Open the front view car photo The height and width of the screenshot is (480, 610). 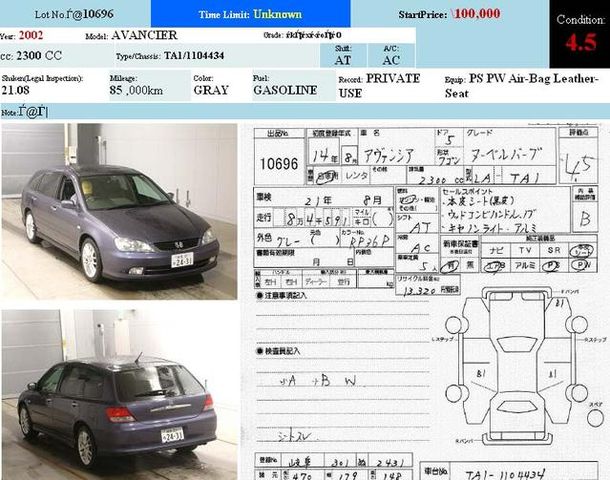pos(119,211)
